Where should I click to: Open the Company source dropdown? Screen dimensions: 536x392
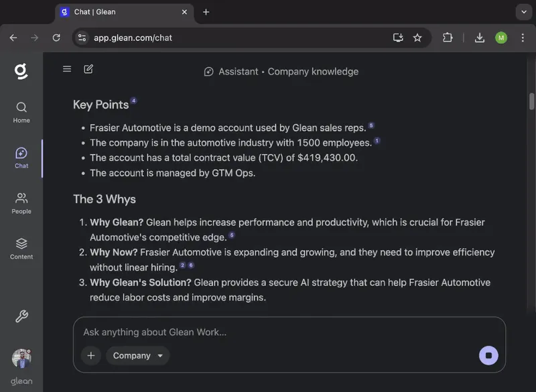pos(138,355)
